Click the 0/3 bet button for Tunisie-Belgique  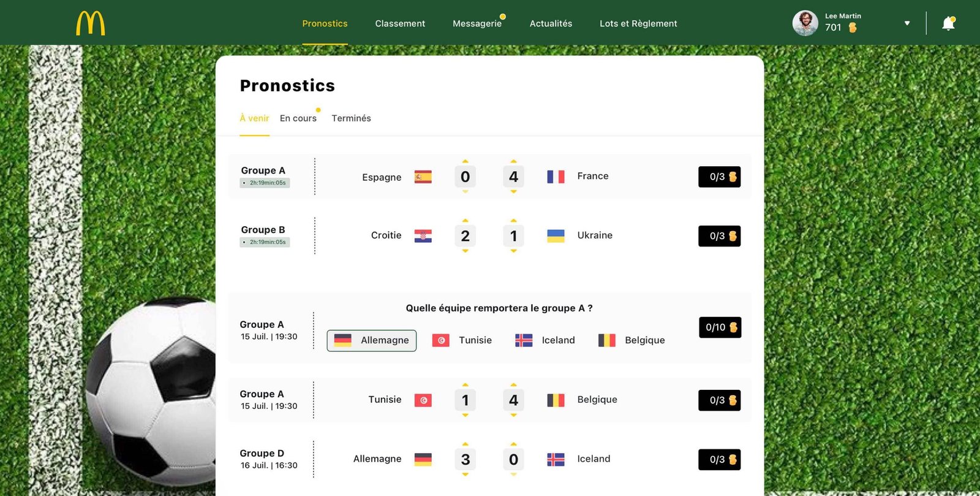click(x=719, y=400)
